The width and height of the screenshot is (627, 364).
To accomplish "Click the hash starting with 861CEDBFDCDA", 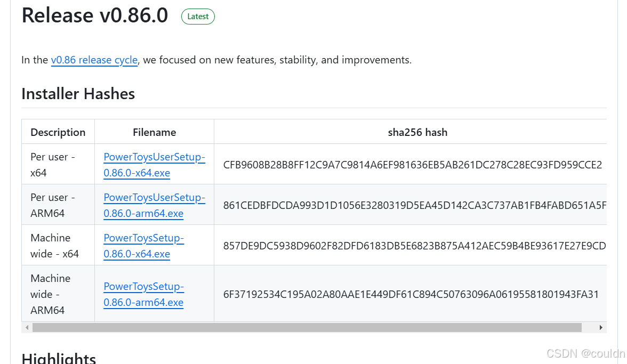I will coord(415,205).
